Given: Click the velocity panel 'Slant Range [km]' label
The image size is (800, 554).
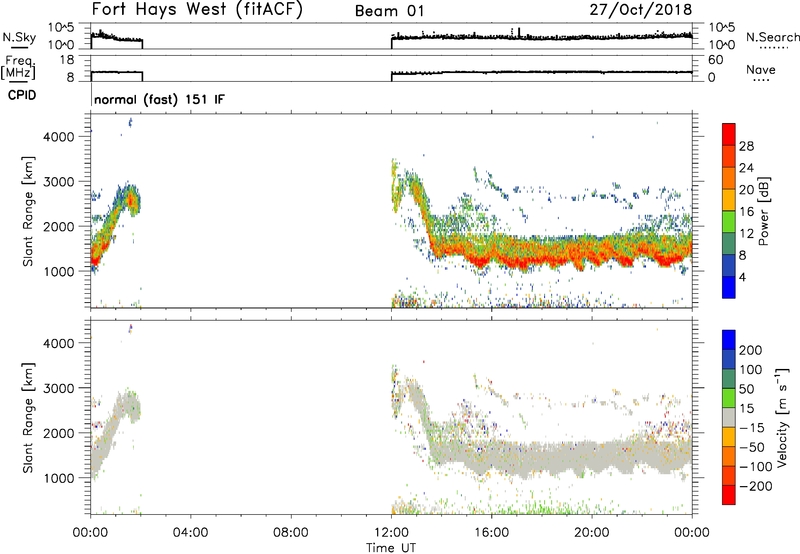Looking at the screenshot, I should 28,418.
